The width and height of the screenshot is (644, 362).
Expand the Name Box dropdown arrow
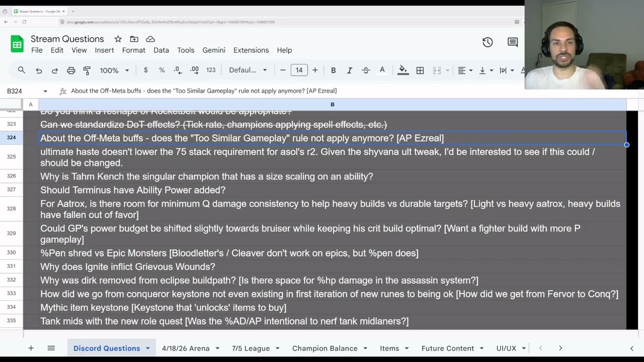(x=45, y=91)
